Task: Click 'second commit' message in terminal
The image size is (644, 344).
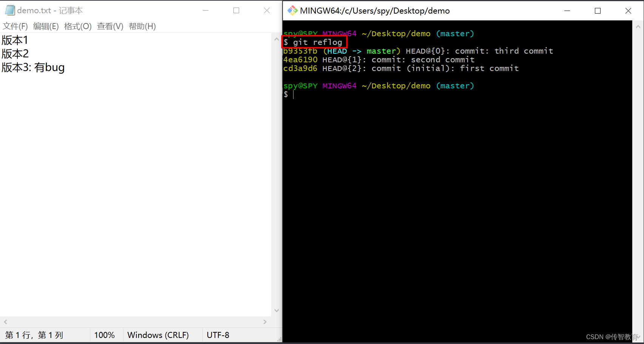Action: (x=443, y=60)
